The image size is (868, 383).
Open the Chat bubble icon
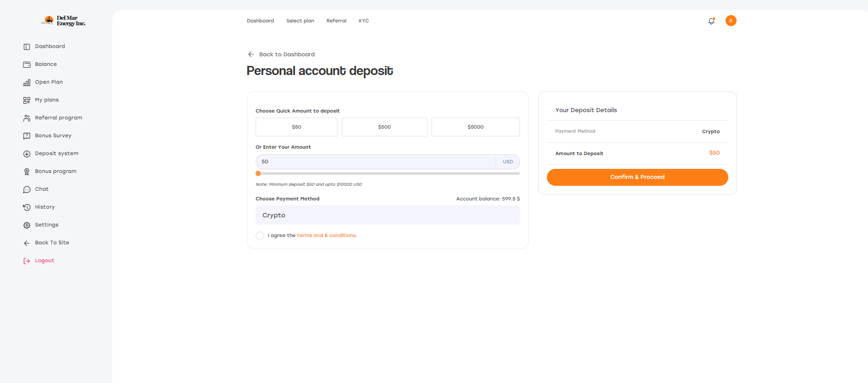27,189
